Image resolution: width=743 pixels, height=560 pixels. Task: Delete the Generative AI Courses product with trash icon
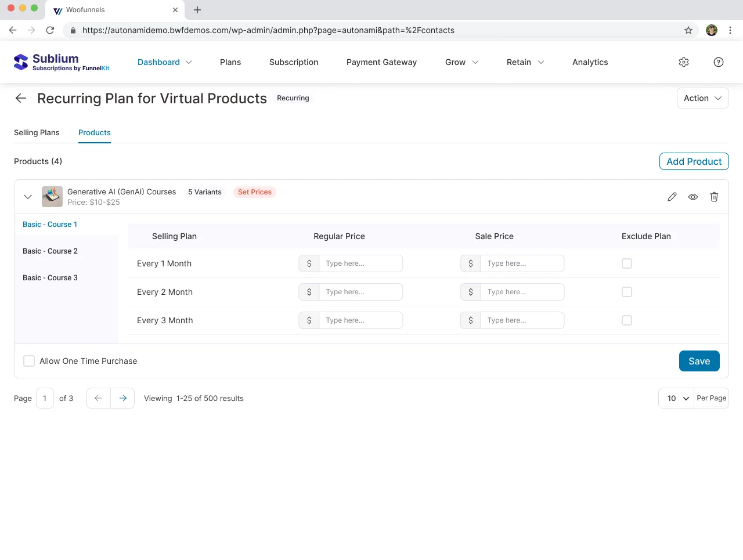pos(714,197)
